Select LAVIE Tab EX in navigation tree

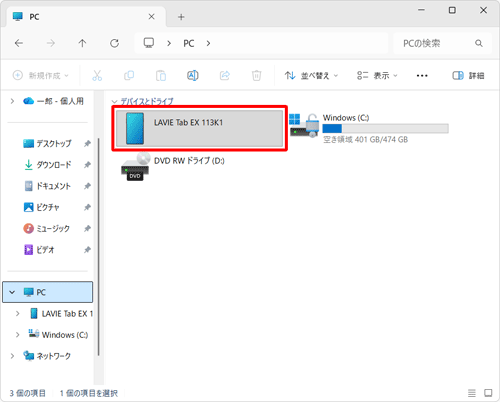61,314
